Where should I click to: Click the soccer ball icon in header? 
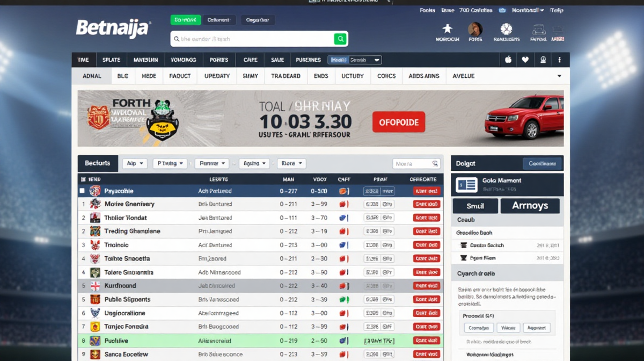[506, 29]
